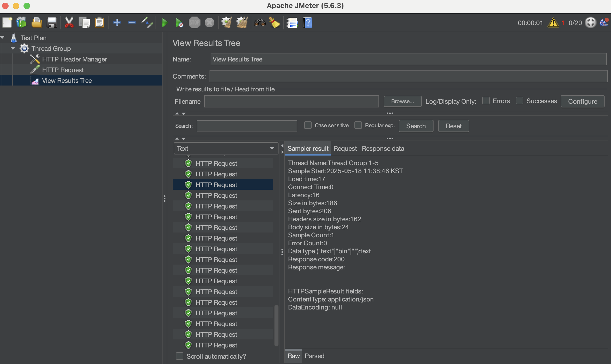Screen dimensions: 611x364
Task: Collapse the Thread Group tree node
Action: point(13,48)
